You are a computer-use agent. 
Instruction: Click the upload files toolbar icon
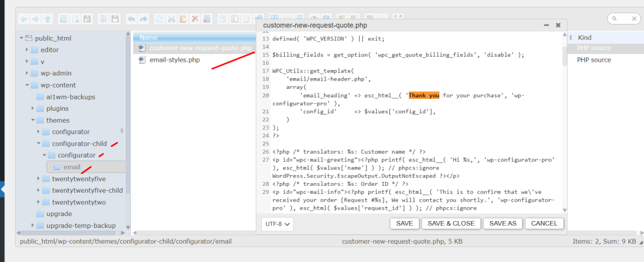click(x=87, y=18)
